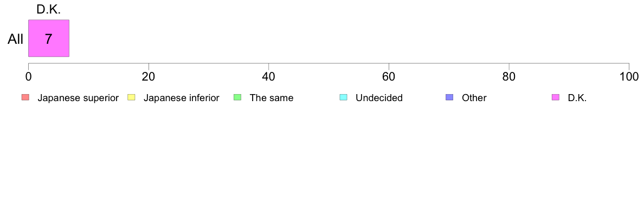Click the green The same legend swatch

[237, 97]
